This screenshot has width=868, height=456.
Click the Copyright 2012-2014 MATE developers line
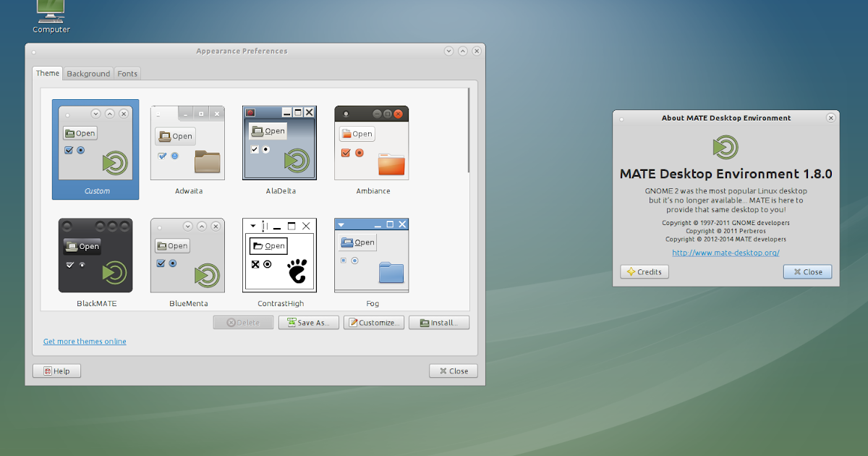[726, 239]
